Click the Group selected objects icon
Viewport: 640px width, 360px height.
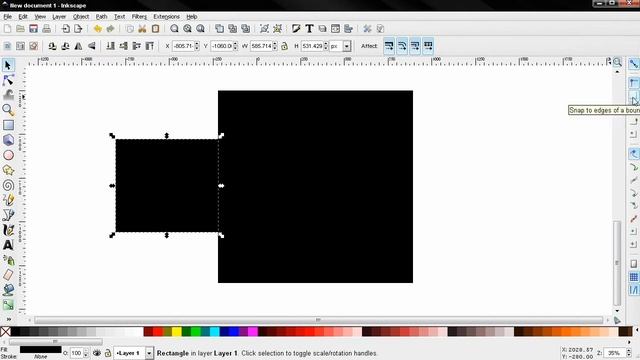(264, 29)
